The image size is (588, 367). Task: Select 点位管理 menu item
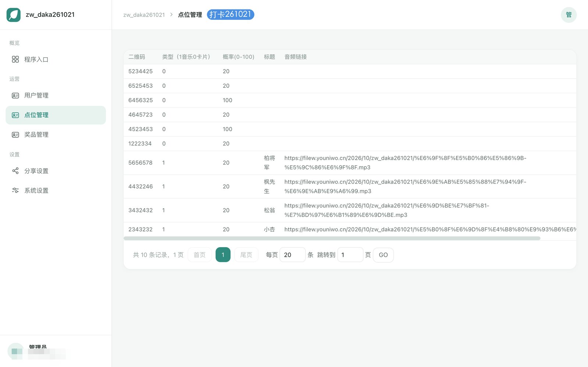pyautogui.click(x=56, y=115)
